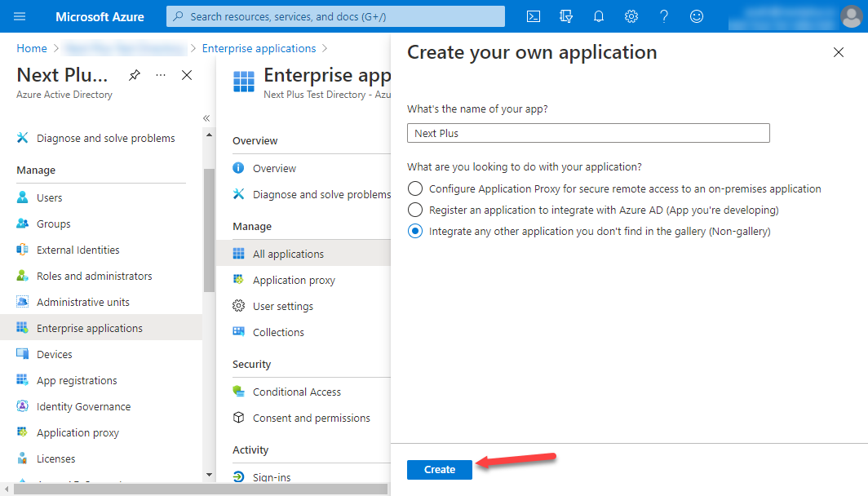This screenshot has width=868, height=496.
Task: Click the Overview info icon in the Enterprise applications menu
Action: tap(238, 168)
